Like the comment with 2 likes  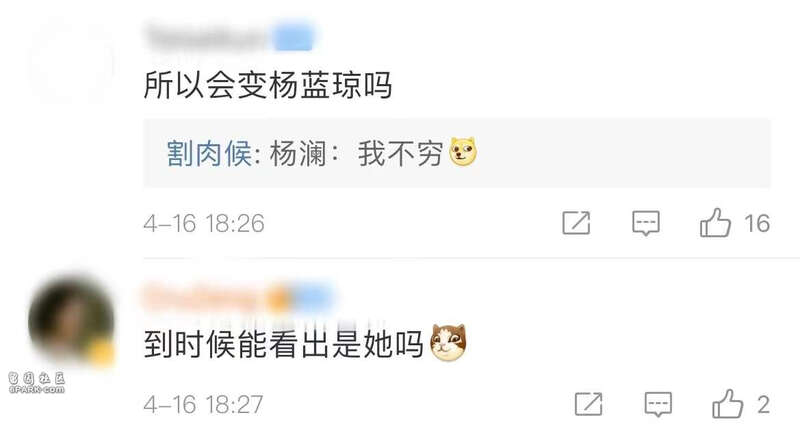(728, 404)
